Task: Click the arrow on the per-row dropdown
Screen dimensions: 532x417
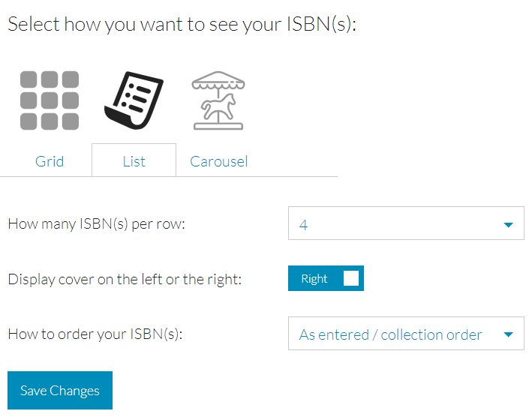Action: pos(508,225)
